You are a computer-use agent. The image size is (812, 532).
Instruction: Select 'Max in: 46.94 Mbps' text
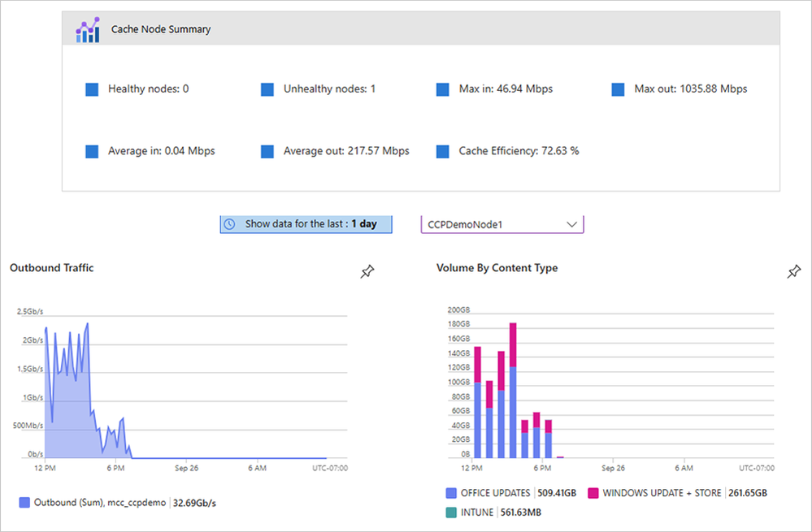(506, 89)
